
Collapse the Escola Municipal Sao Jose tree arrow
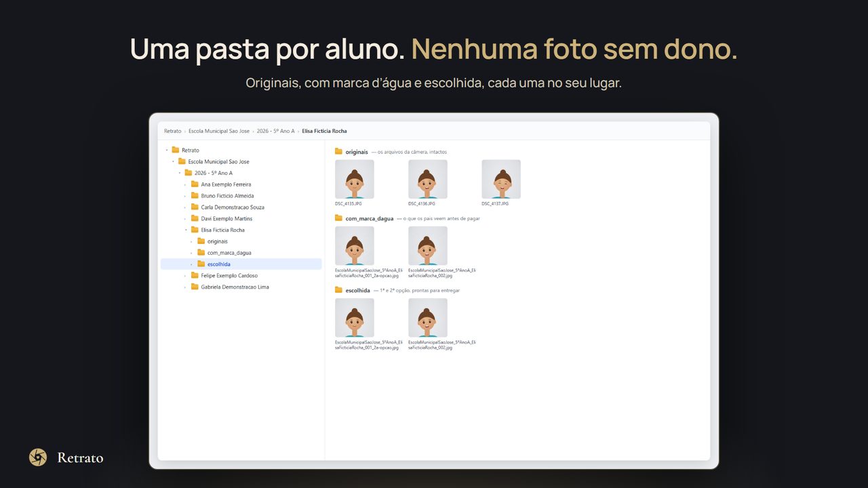point(173,161)
